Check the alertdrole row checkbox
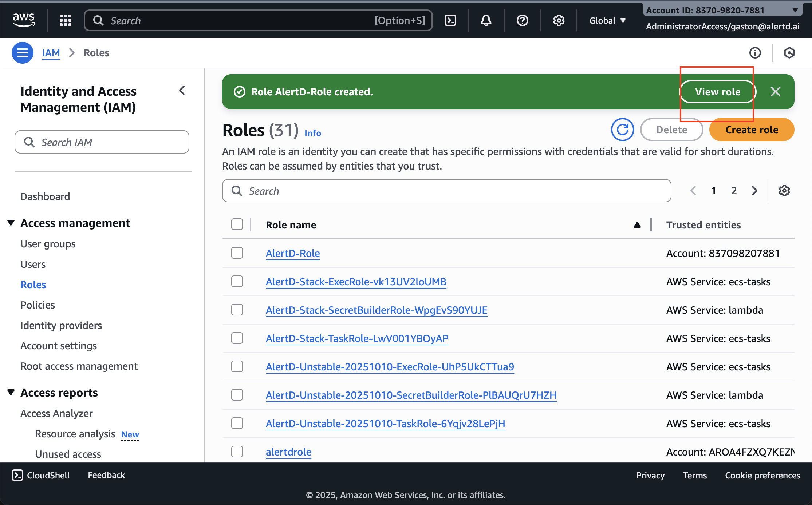The width and height of the screenshot is (812, 505). coord(237,452)
